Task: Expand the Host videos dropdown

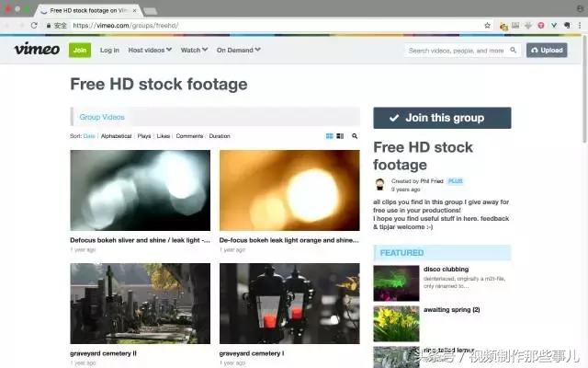Action: click(x=151, y=51)
